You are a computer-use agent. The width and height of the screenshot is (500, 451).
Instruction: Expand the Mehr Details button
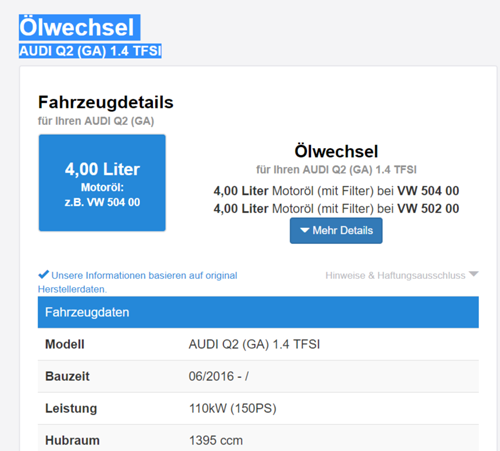(x=336, y=231)
